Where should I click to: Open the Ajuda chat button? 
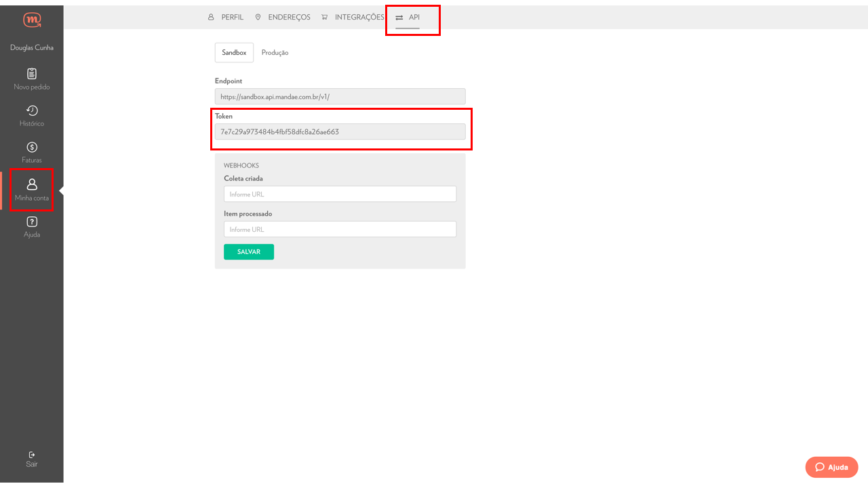click(831, 467)
